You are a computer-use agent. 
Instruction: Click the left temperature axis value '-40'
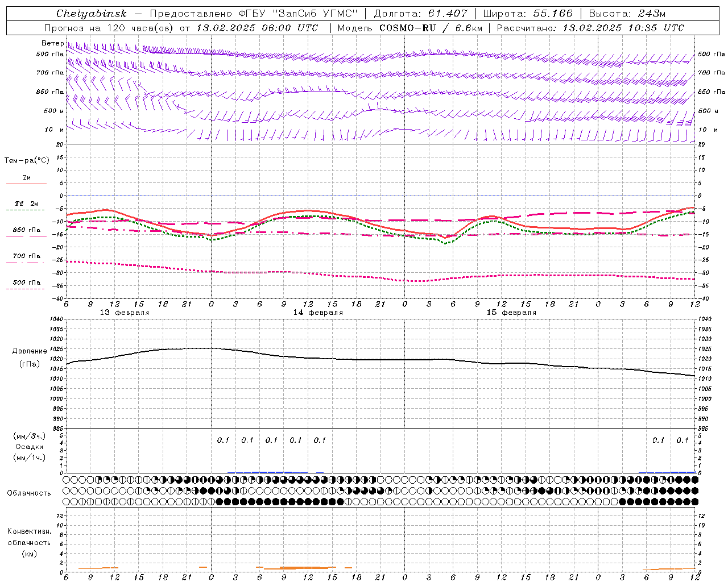pos(57,299)
